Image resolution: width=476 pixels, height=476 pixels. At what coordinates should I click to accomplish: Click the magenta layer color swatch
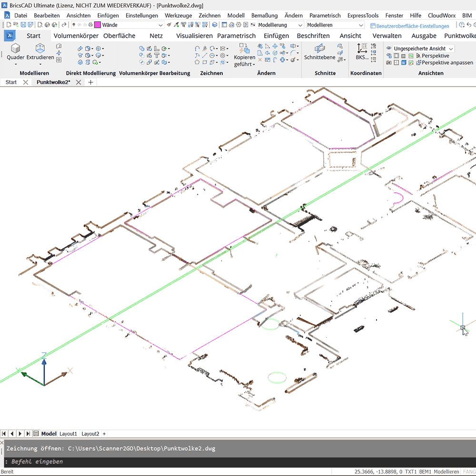[97, 24]
